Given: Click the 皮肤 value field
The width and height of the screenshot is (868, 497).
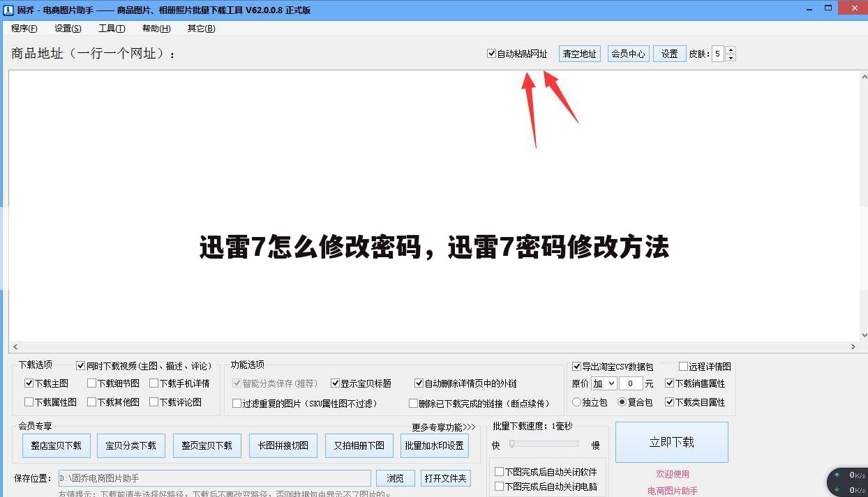Looking at the screenshot, I should point(718,54).
